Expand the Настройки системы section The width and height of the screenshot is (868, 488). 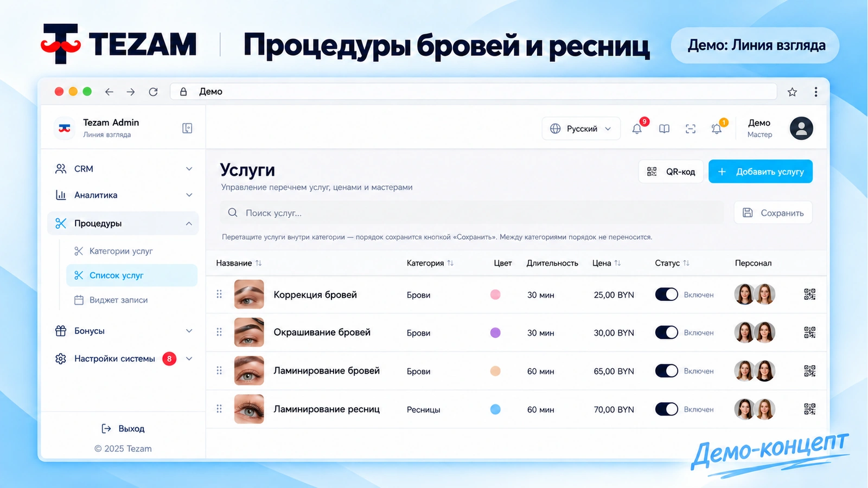(123, 358)
